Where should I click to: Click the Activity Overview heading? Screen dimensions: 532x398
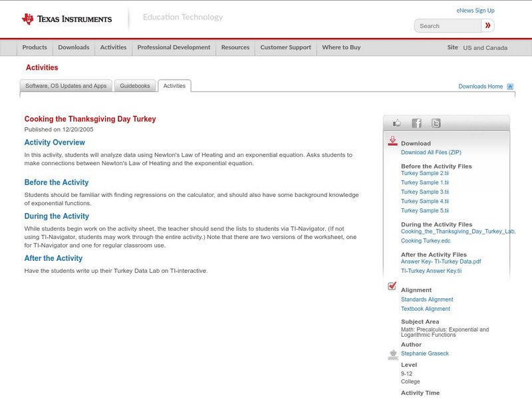[x=55, y=142]
